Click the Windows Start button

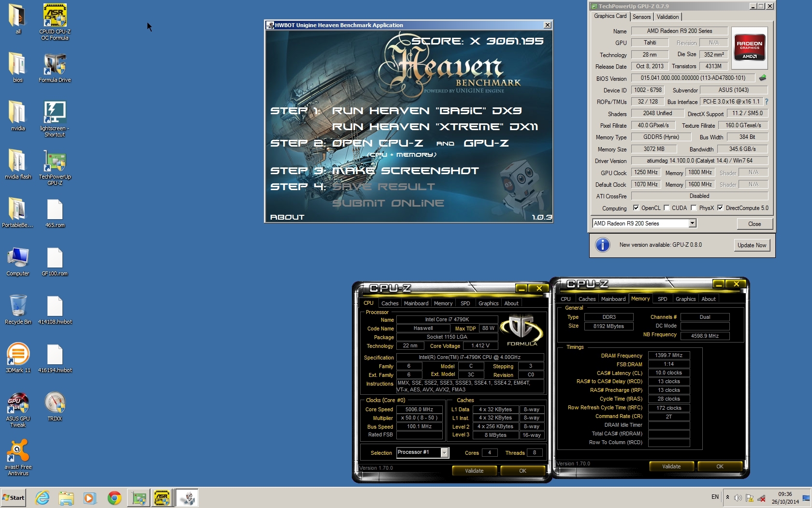point(14,498)
